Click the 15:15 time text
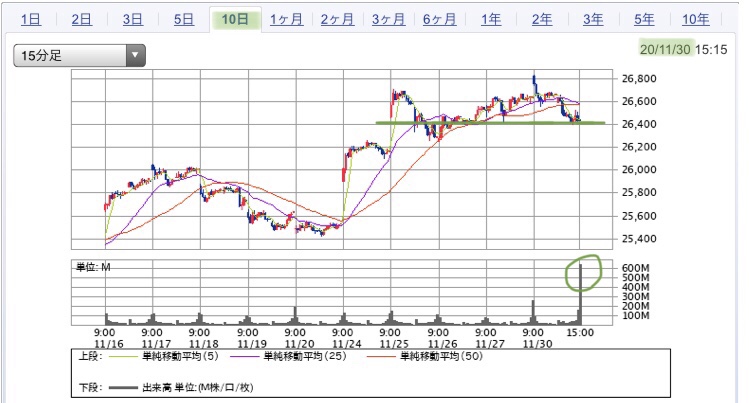The width and height of the screenshot is (749, 403). pyautogui.click(x=711, y=50)
